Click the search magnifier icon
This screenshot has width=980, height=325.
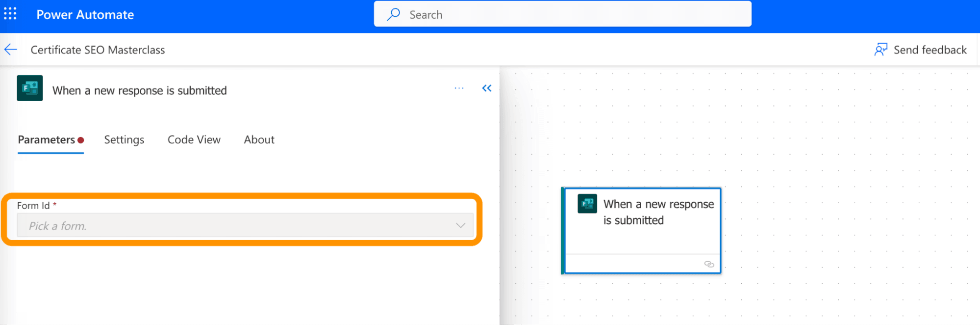pyautogui.click(x=393, y=15)
